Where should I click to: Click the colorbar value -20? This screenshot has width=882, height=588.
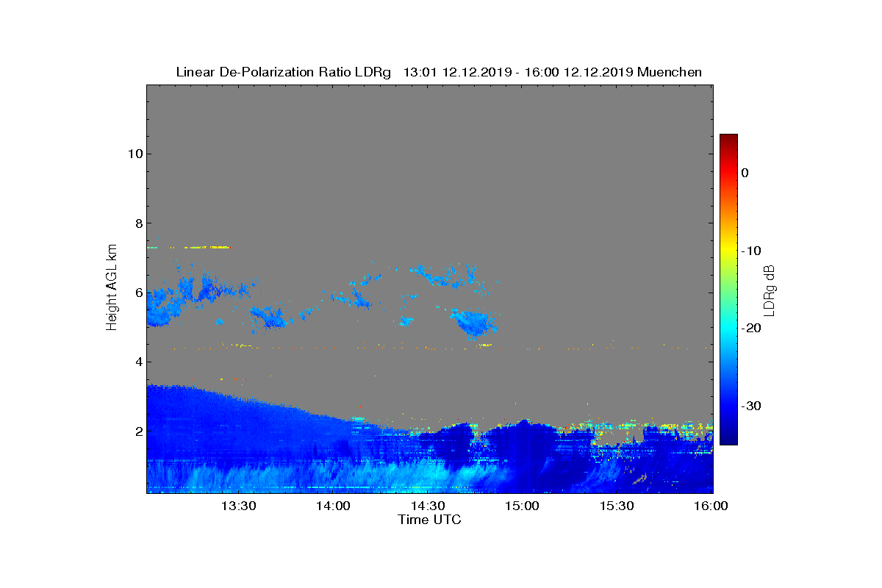click(x=750, y=329)
